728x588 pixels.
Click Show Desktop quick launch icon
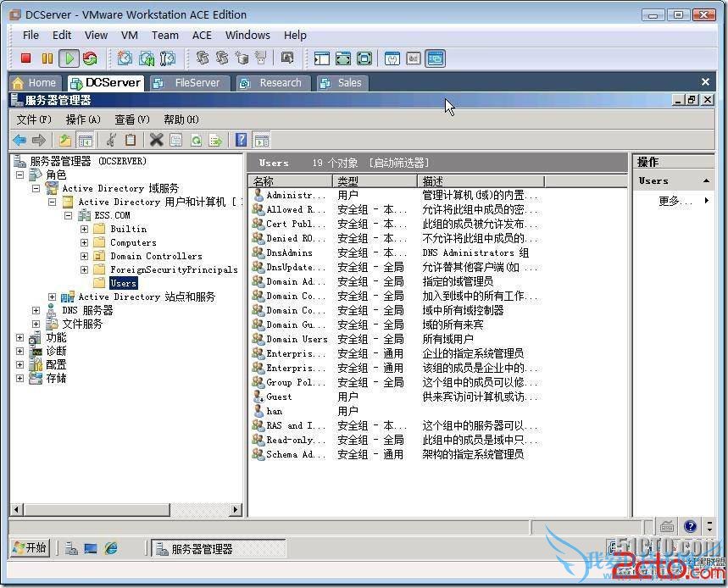click(x=91, y=548)
